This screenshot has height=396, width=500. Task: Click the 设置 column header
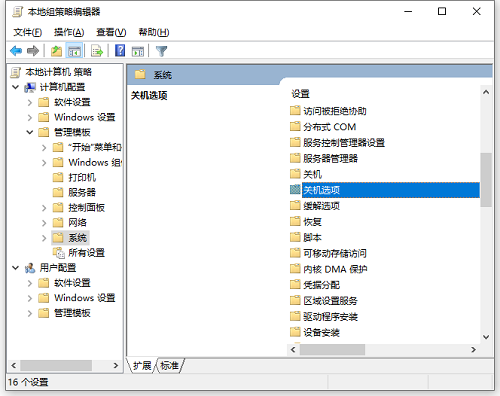click(300, 94)
